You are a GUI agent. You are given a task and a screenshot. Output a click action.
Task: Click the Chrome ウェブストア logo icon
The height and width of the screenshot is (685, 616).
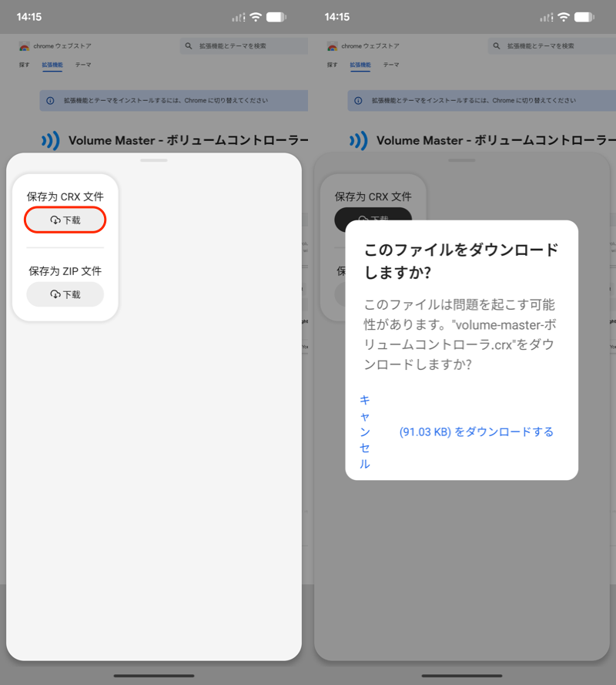tap(24, 45)
